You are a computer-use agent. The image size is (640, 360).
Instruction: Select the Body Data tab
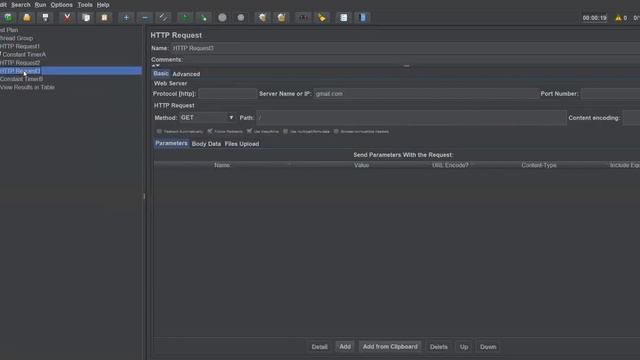click(x=206, y=144)
